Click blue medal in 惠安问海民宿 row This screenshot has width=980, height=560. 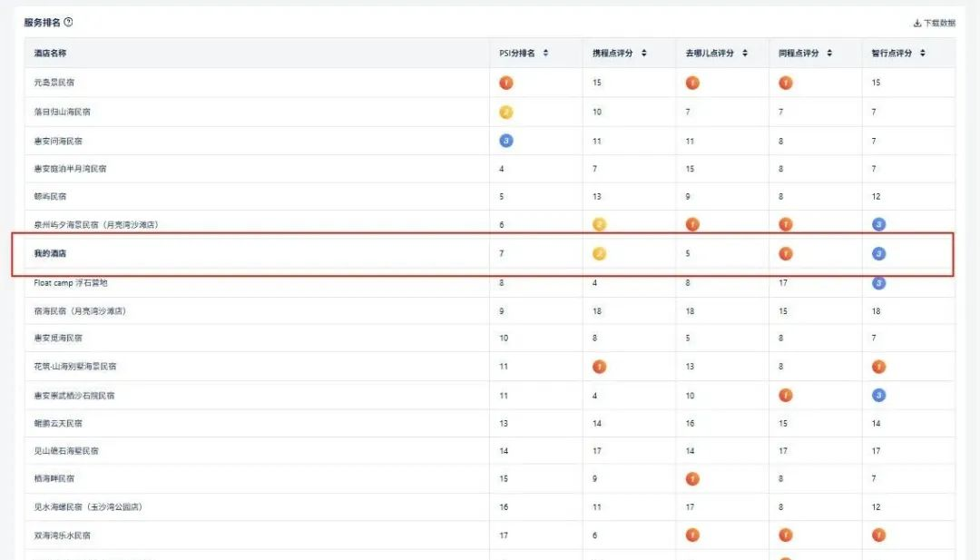tap(506, 141)
